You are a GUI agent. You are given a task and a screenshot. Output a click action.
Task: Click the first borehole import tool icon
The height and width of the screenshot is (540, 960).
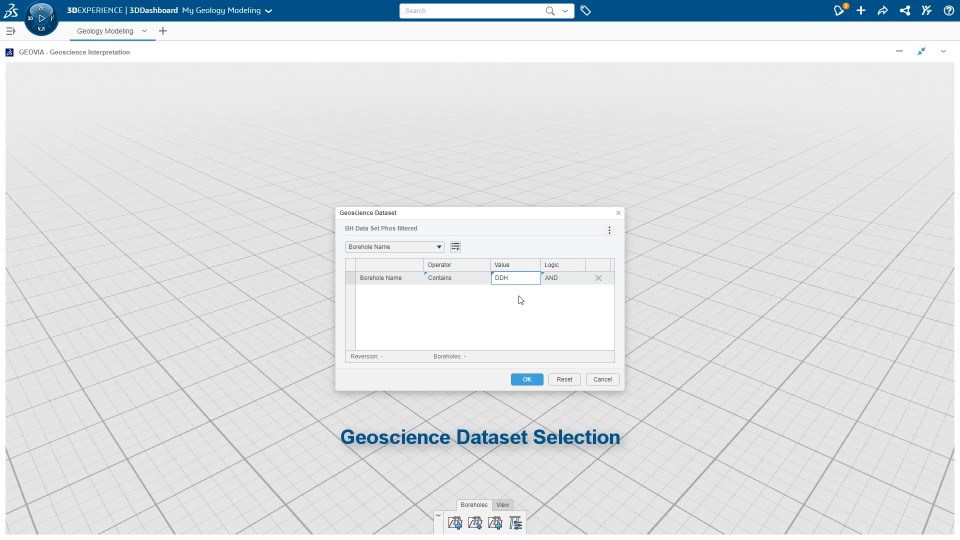pyautogui.click(x=455, y=523)
